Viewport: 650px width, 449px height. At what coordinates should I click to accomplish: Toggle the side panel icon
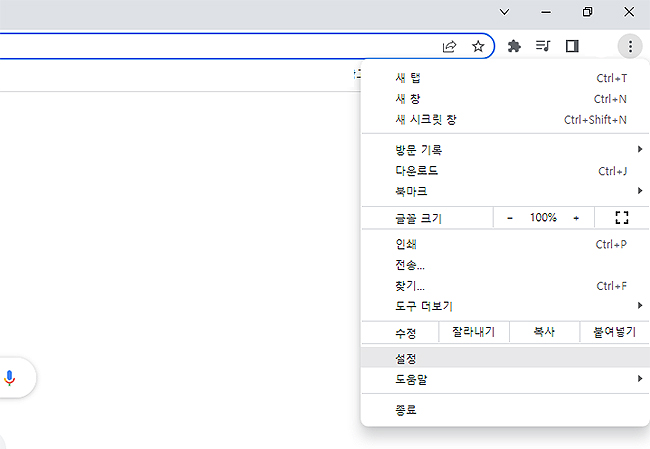(x=572, y=46)
